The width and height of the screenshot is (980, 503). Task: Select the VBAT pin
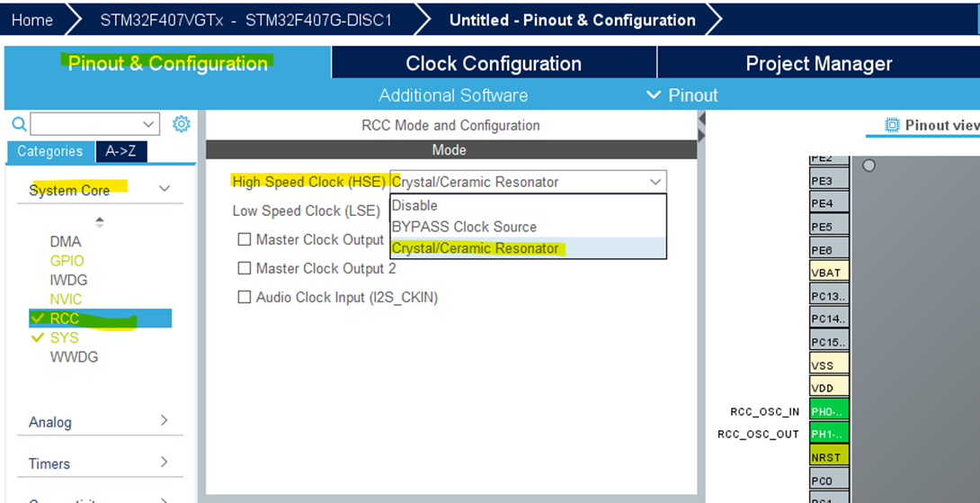pyautogui.click(x=829, y=272)
